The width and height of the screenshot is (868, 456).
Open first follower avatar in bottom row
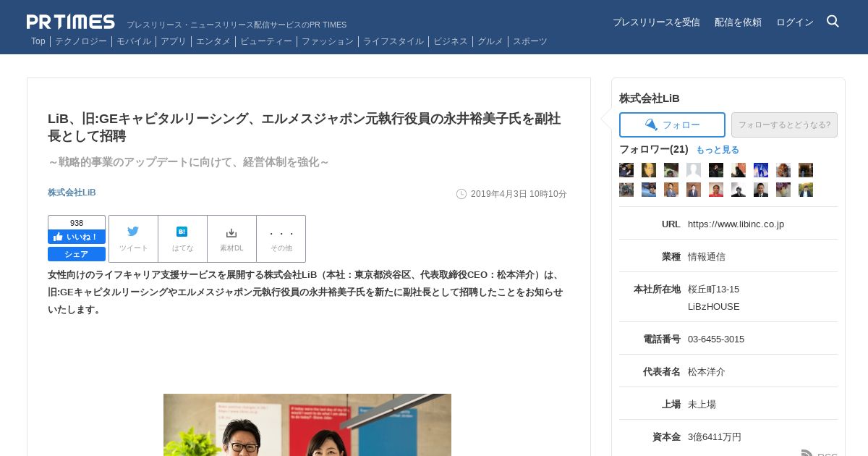(626, 190)
